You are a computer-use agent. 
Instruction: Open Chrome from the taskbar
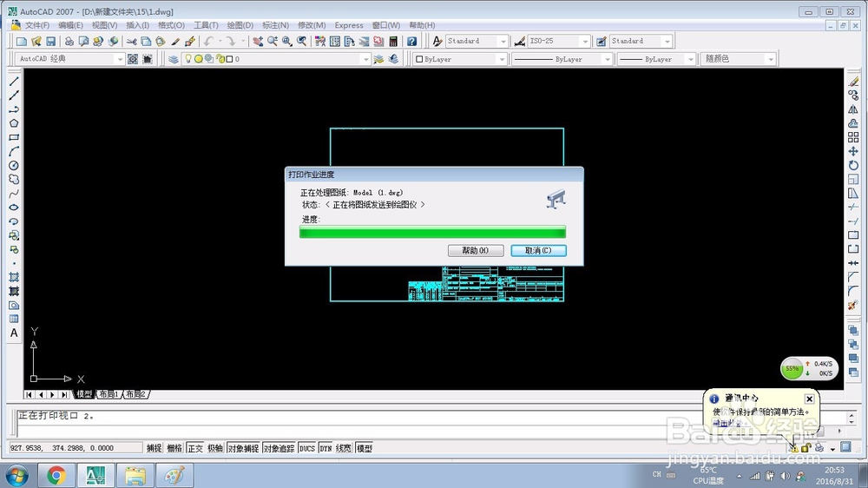tap(56, 476)
